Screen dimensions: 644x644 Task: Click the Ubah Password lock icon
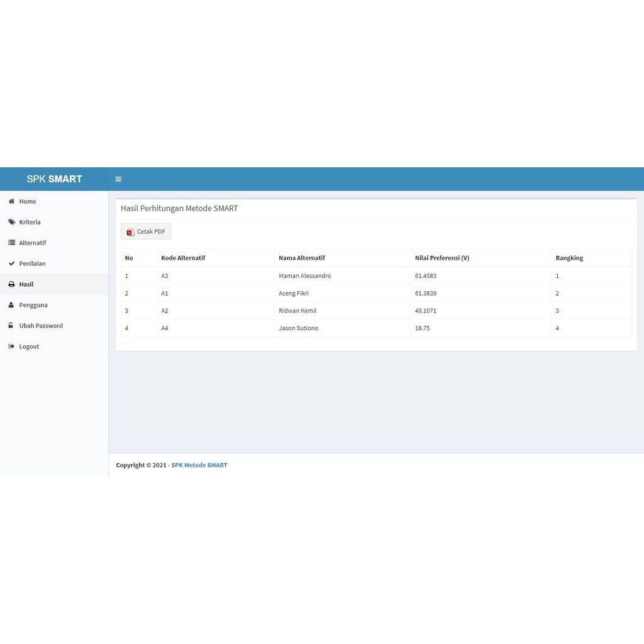point(11,326)
